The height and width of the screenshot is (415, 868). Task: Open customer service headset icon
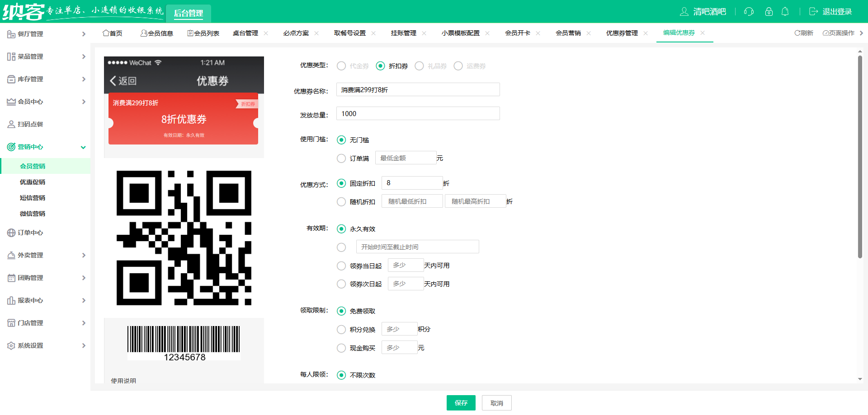pyautogui.click(x=749, y=11)
